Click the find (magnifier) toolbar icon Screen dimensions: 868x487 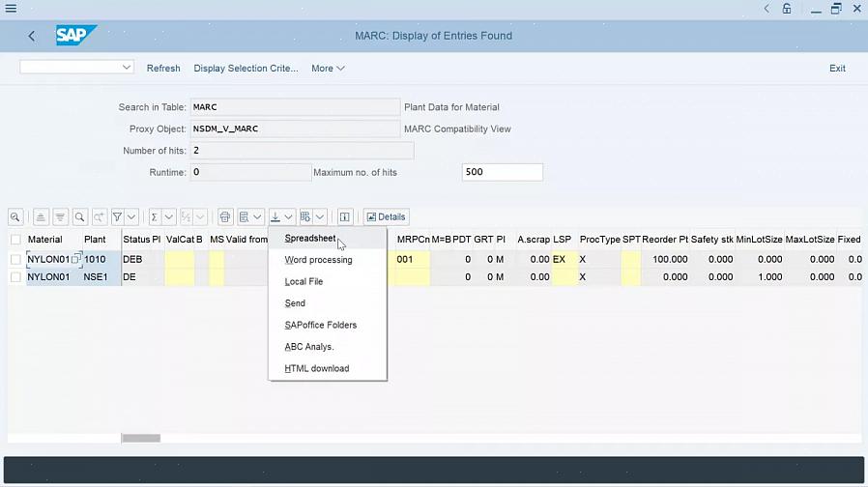pyautogui.click(x=79, y=217)
